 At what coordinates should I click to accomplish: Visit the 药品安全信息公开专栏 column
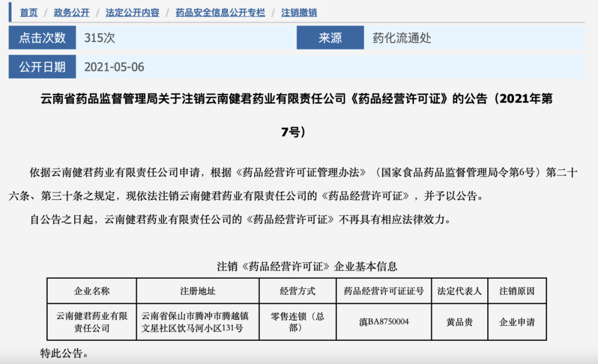(x=221, y=12)
